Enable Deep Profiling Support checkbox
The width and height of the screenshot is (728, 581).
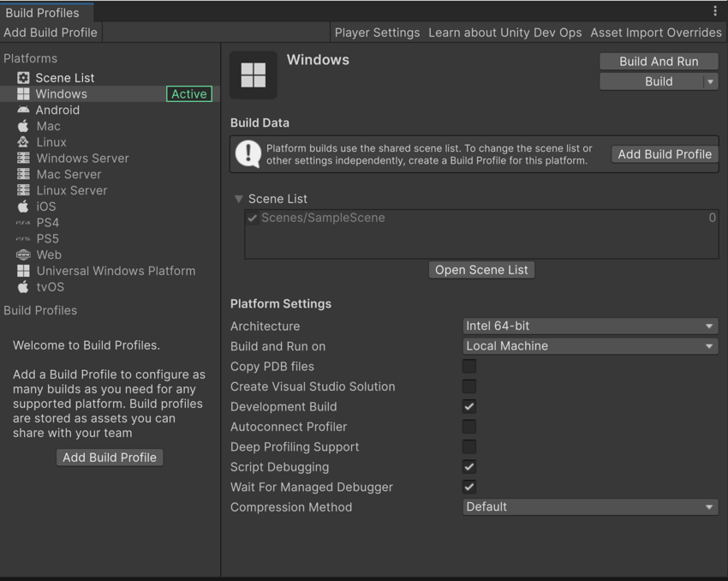469,446
